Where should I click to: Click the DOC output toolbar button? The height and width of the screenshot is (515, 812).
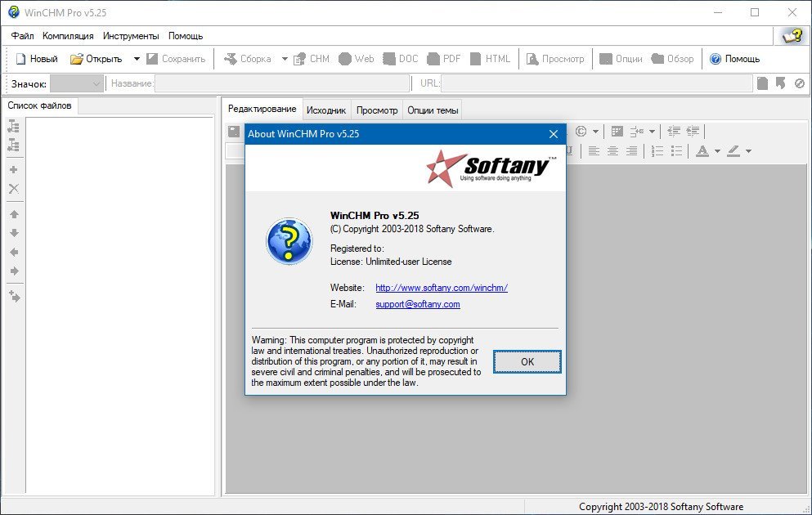(401, 59)
